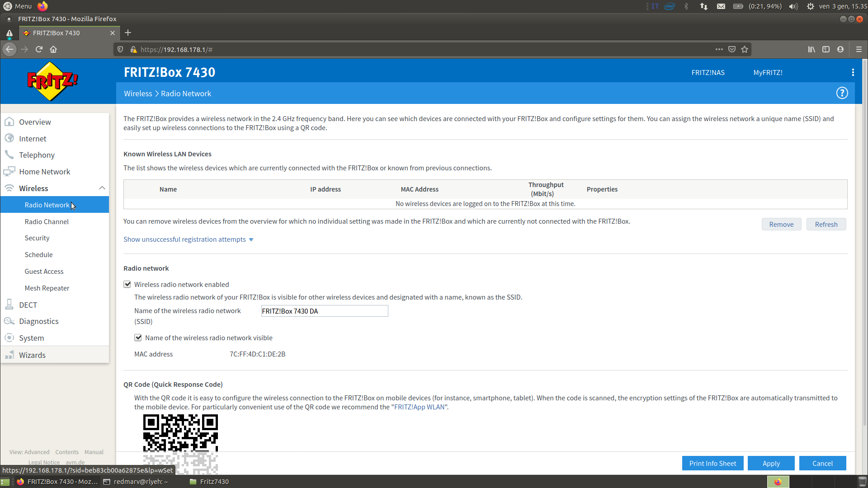This screenshot has height=488, width=868.
Task: Click the tracking protection shield icon
Action: tap(120, 49)
